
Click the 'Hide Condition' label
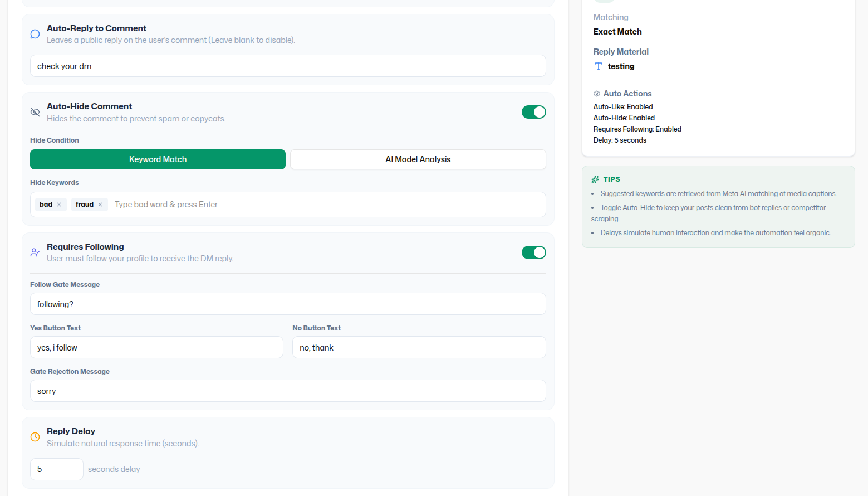[x=55, y=140]
